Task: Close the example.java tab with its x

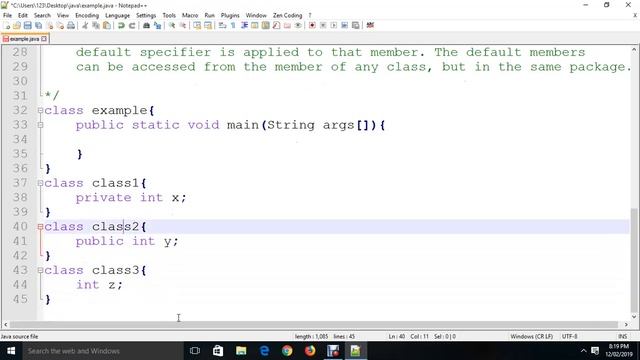Action: click(44, 39)
